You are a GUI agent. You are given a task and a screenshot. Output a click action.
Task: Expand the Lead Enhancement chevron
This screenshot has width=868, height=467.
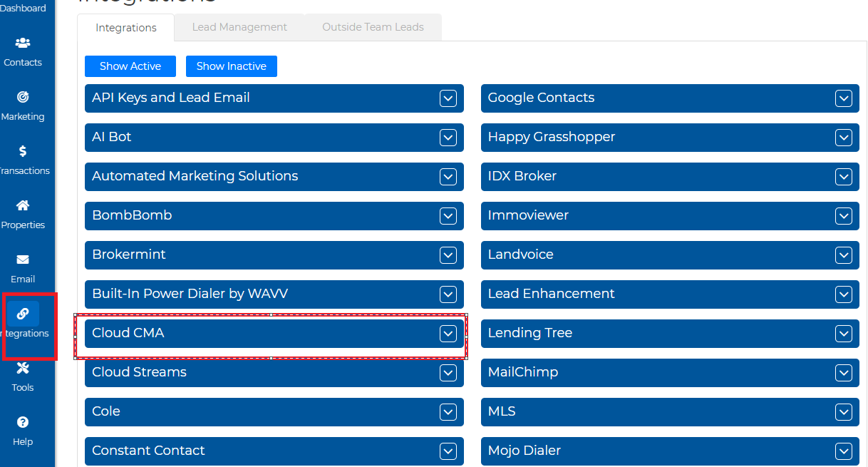pos(844,294)
